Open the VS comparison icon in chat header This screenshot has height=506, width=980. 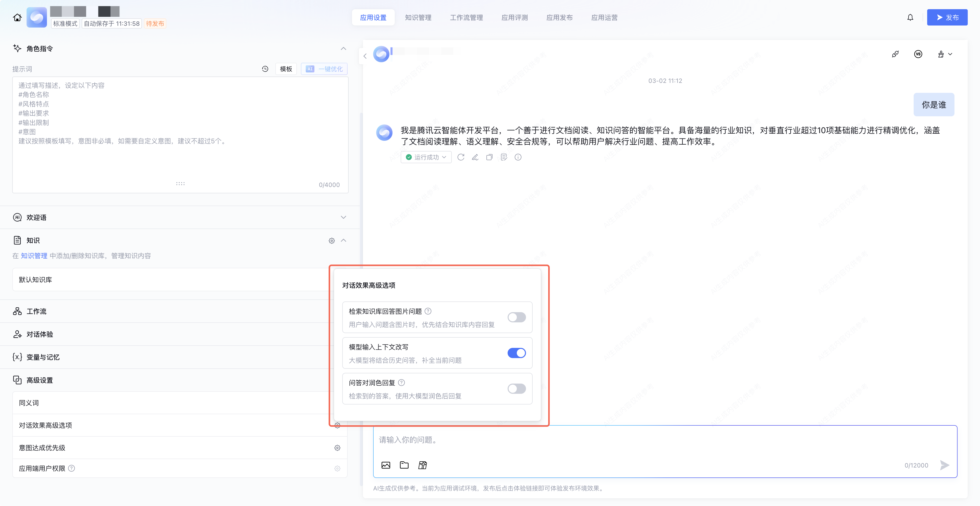918,54
